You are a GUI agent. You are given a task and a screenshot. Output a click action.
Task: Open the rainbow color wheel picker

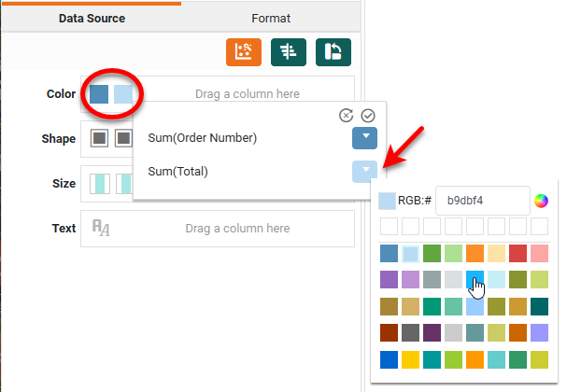(x=540, y=200)
